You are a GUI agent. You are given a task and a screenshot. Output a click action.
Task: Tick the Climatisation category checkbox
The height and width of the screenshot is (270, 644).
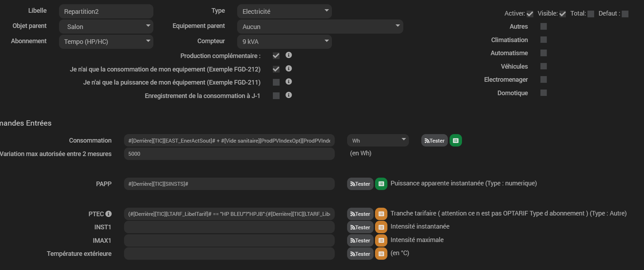pyautogui.click(x=544, y=40)
